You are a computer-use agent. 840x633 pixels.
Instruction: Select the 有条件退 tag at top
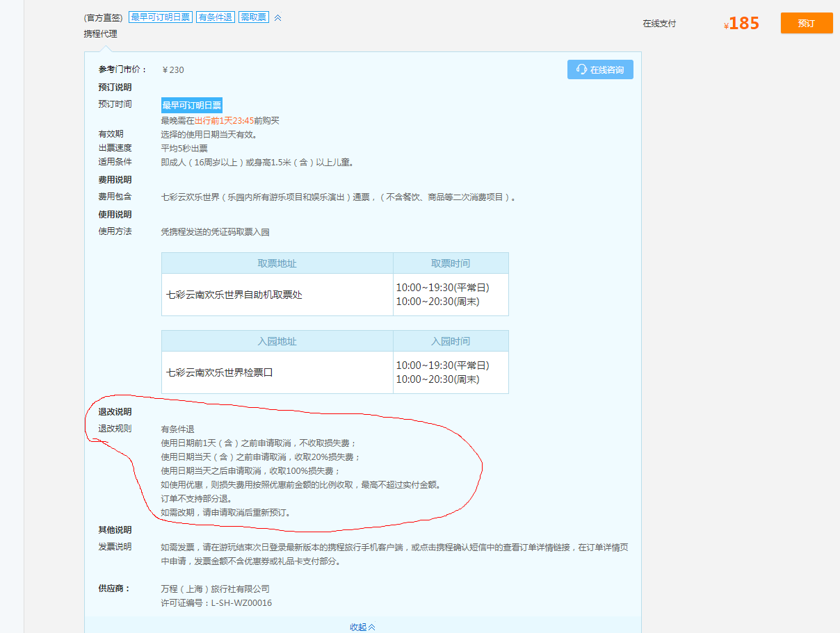click(x=215, y=17)
